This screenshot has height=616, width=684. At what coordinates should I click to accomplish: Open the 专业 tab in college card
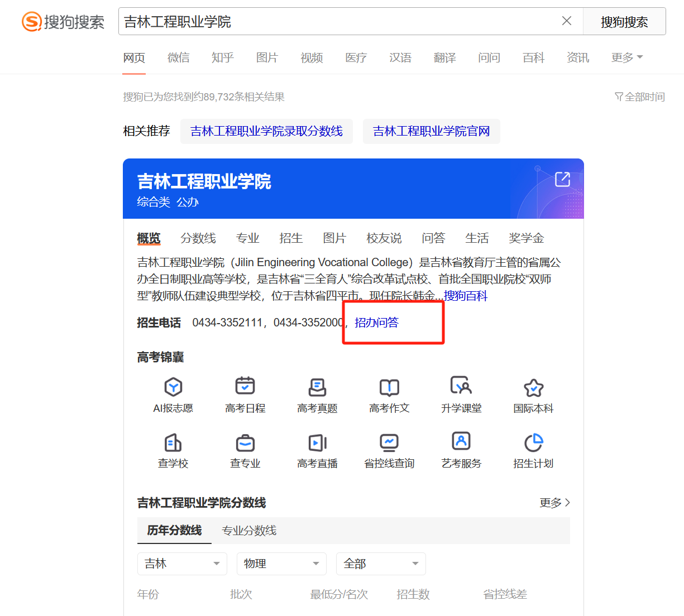click(247, 238)
